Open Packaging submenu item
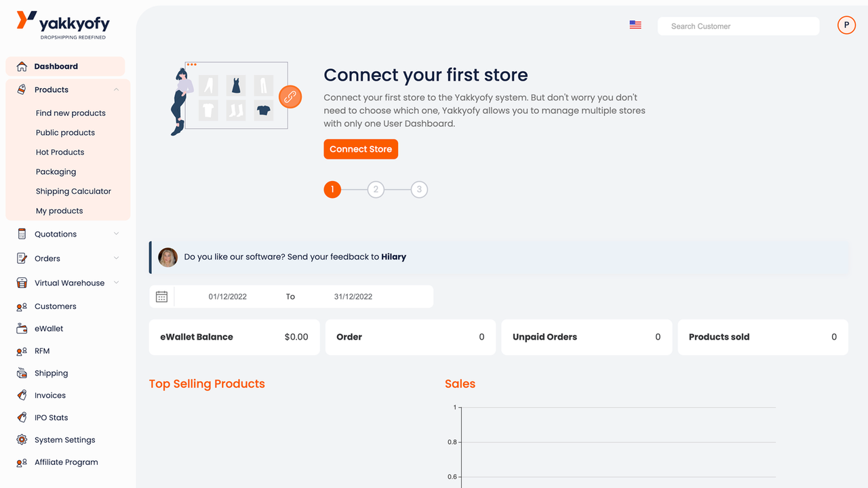 [56, 172]
